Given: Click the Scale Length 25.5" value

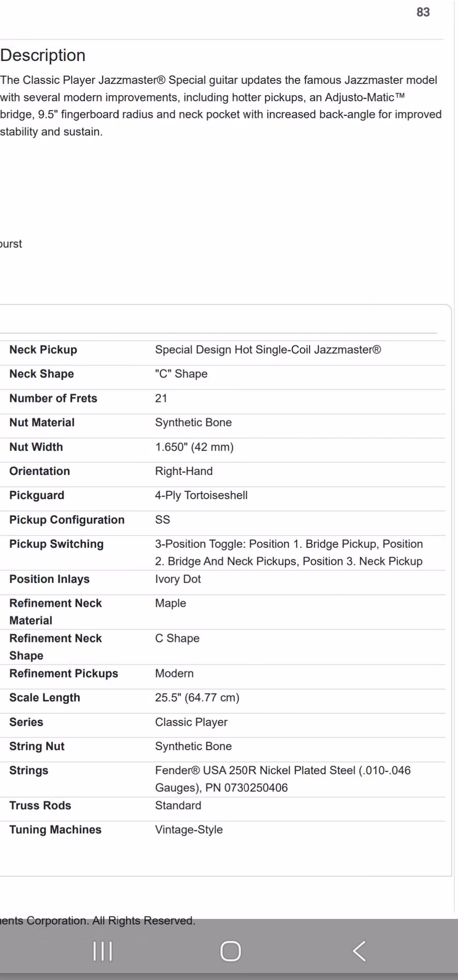Looking at the screenshot, I should click(x=197, y=698).
